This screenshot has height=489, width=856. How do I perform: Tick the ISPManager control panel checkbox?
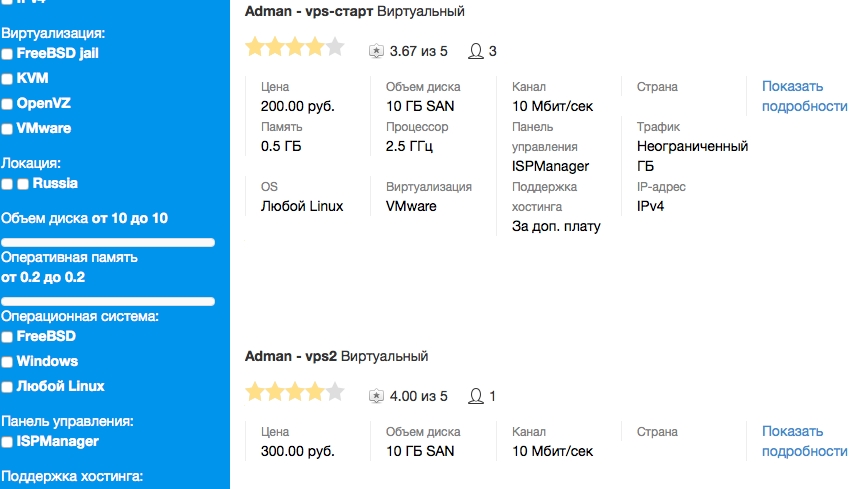pos(8,442)
